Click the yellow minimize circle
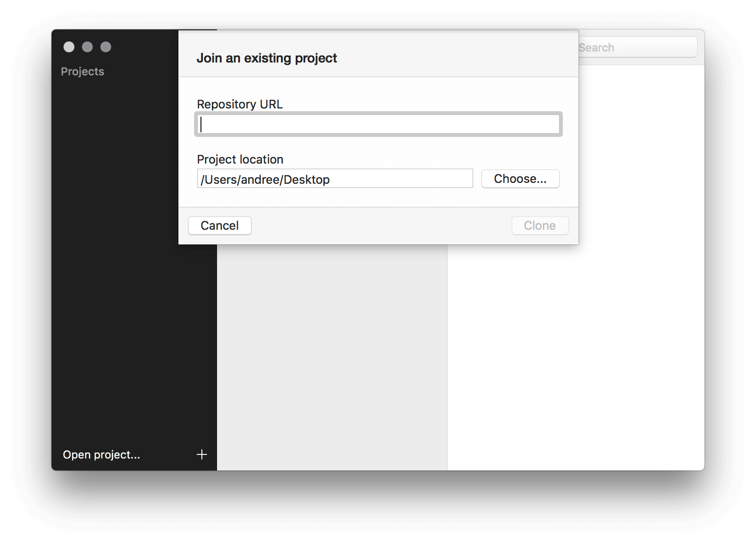This screenshot has width=756, height=544. point(87,47)
